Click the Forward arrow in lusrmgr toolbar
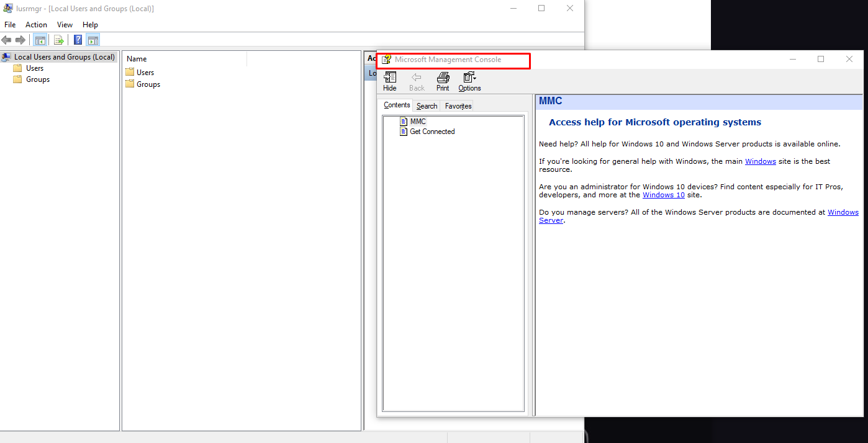This screenshot has width=868, height=443. coord(20,40)
